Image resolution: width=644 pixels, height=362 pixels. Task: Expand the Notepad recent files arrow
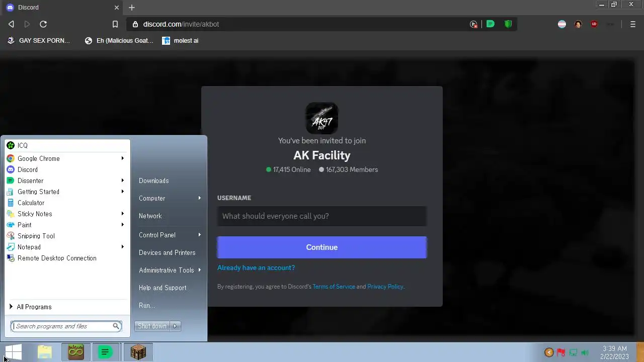point(123,247)
